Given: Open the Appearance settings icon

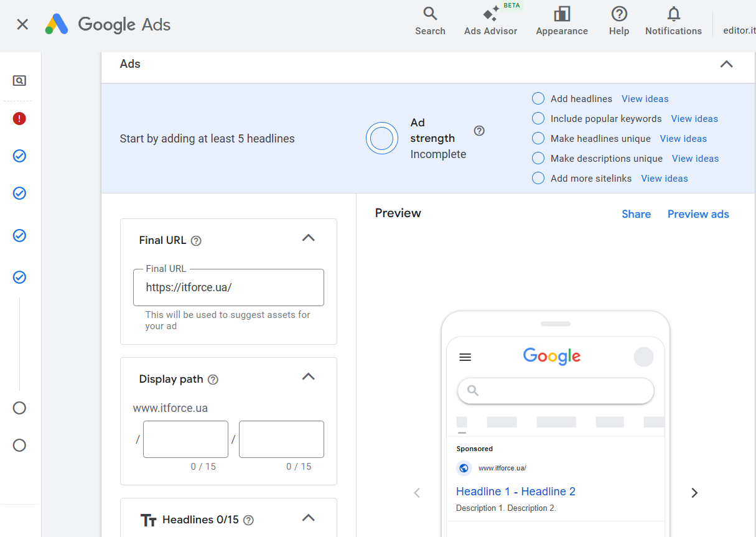Looking at the screenshot, I should (x=561, y=14).
